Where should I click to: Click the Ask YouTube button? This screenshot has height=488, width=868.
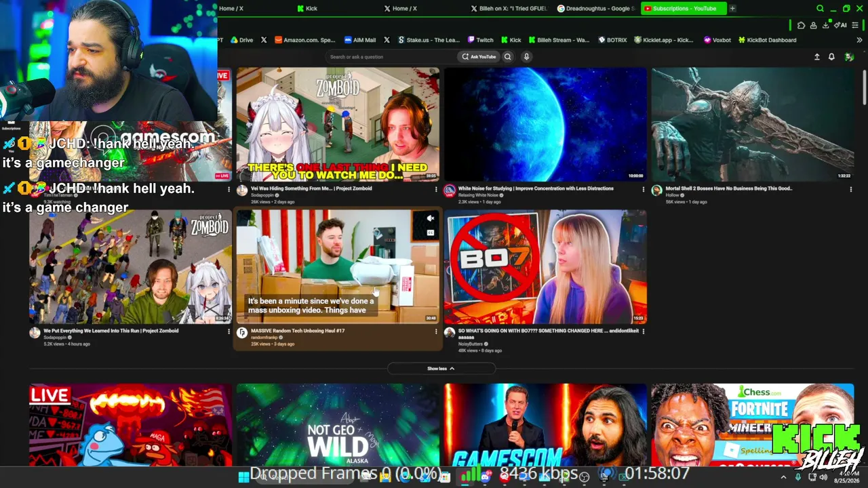[479, 57]
